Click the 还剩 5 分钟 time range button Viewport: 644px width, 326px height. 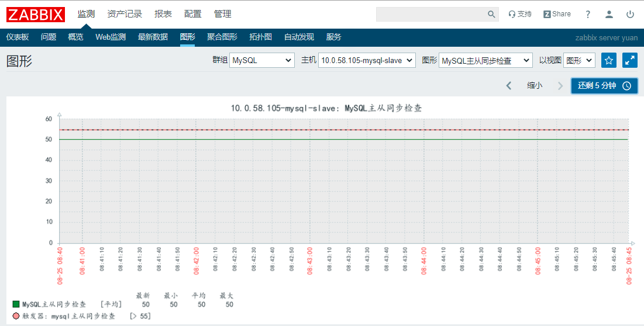click(x=604, y=86)
